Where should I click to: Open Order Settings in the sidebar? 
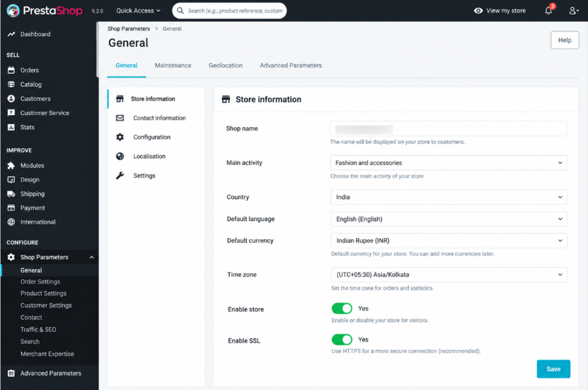click(x=40, y=282)
